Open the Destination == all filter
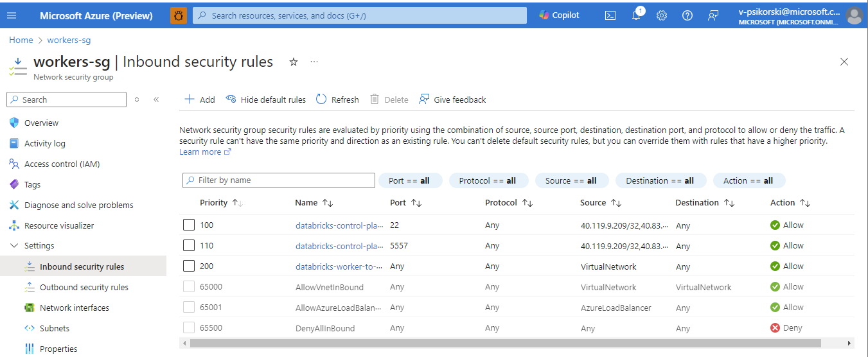 click(x=660, y=180)
